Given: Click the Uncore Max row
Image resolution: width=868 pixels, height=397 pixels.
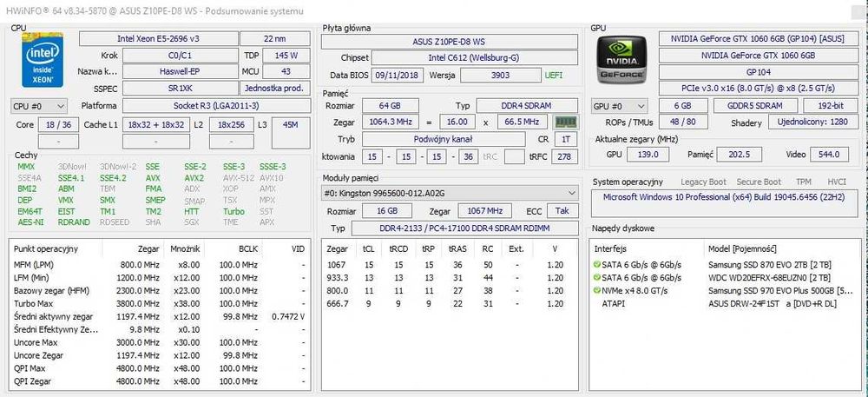Looking at the screenshot, I should [160, 342].
